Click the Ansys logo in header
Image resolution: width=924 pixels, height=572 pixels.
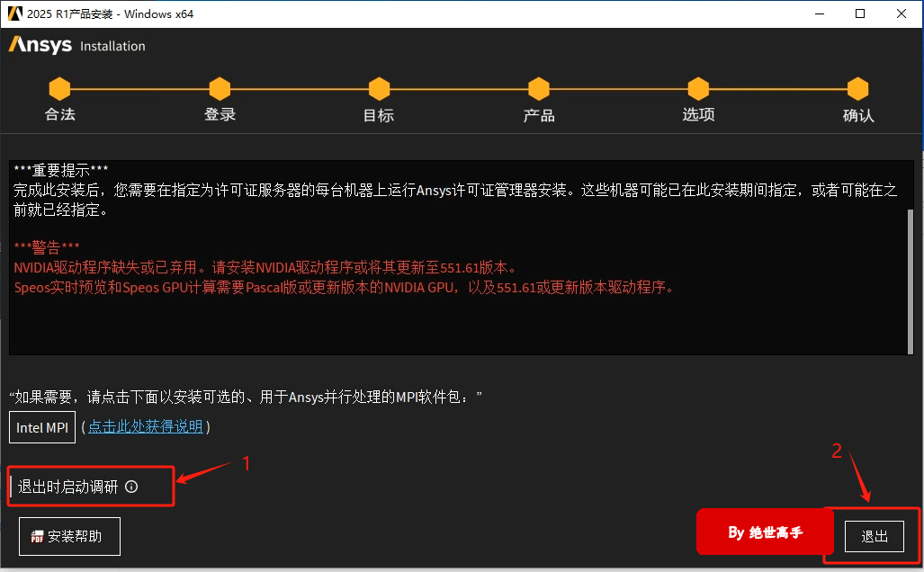coord(40,45)
